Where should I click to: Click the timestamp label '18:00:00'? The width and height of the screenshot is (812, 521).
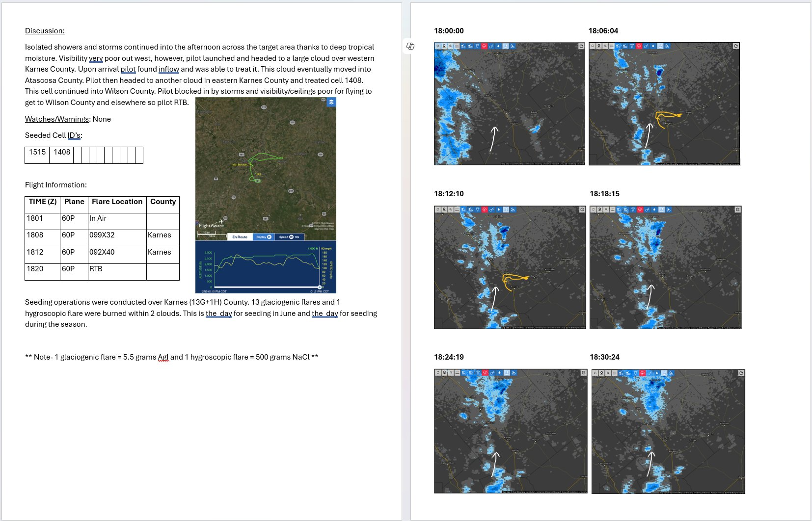(449, 31)
